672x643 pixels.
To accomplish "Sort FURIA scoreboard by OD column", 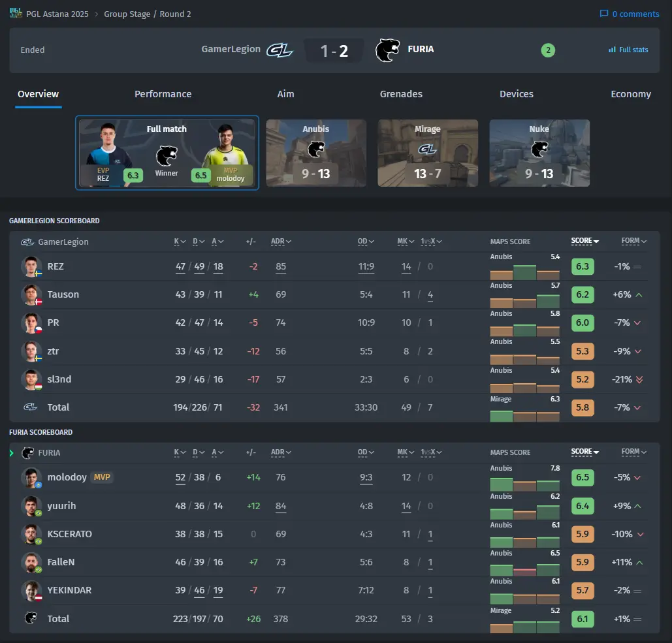I will pos(366,452).
